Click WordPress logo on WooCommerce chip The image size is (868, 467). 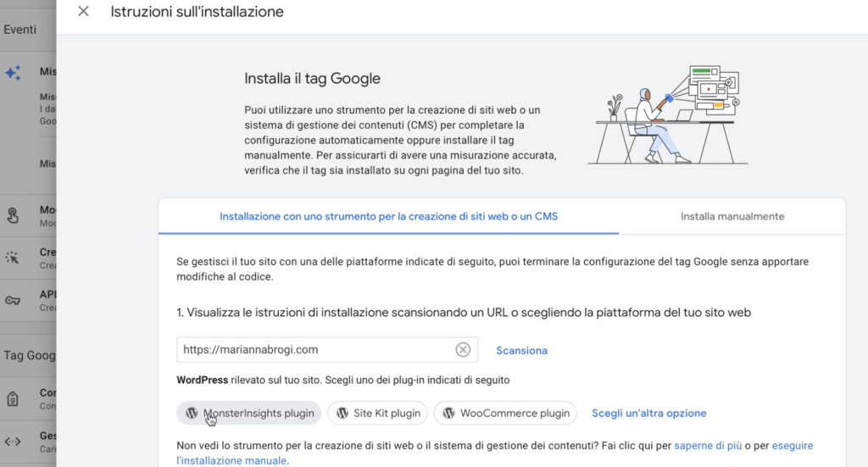(449, 414)
